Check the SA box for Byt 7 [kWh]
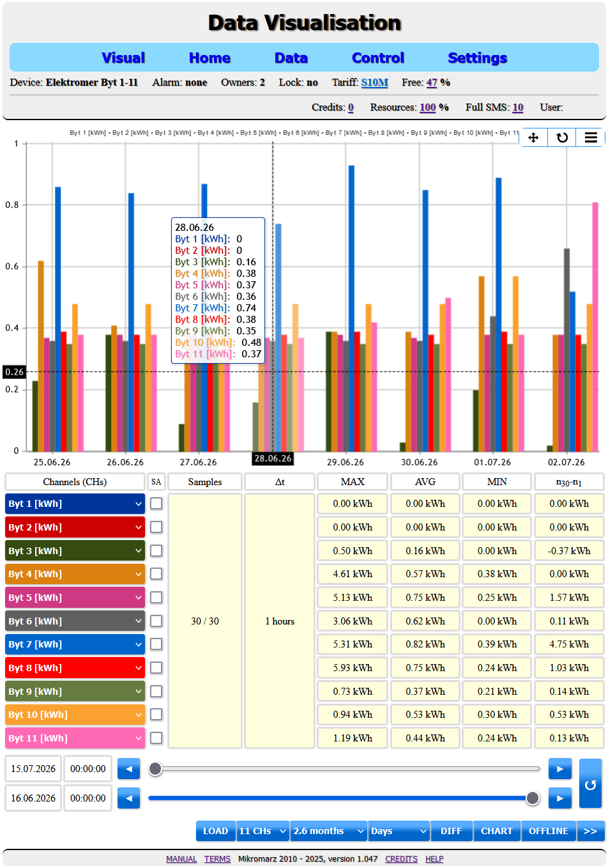 click(x=156, y=644)
